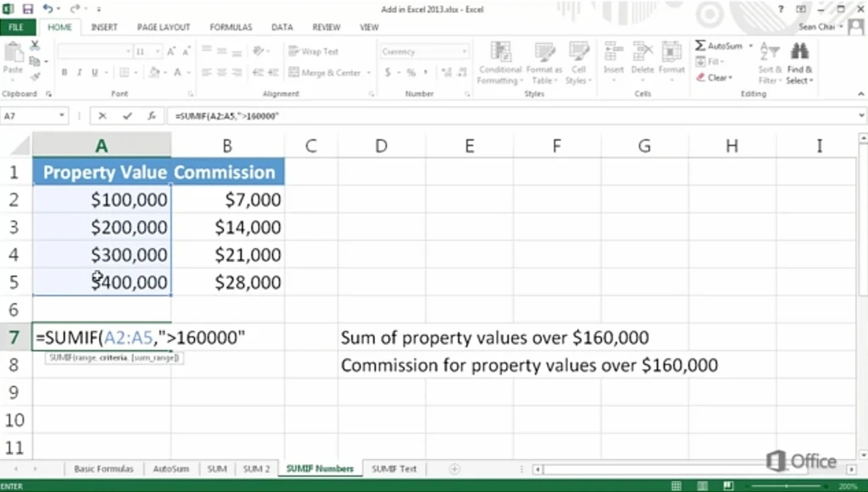The height and width of the screenshot is (492, 868).
Task: Open the FILE tab
Action: pyautogui.click(x=16, y=27)
